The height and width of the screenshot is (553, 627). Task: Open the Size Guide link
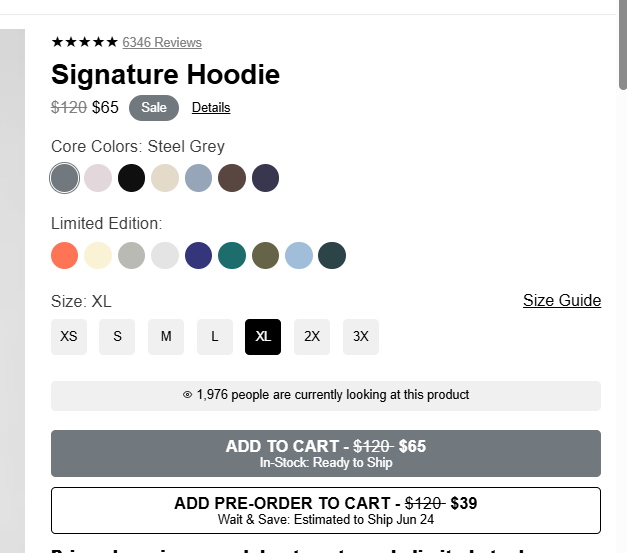[562, 301]
